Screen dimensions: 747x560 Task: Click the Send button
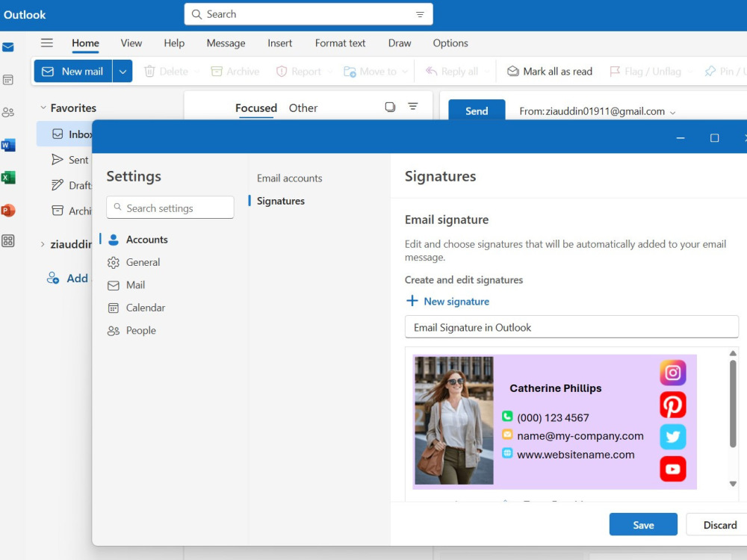pos(477,111)
